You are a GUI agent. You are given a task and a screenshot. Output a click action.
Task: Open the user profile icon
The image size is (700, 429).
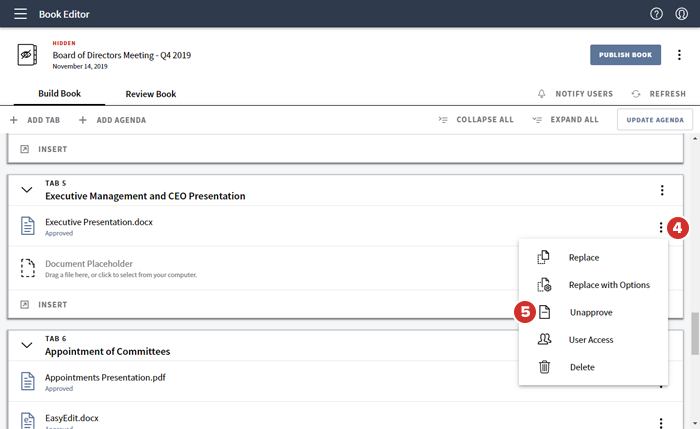(x=681, y=14)
